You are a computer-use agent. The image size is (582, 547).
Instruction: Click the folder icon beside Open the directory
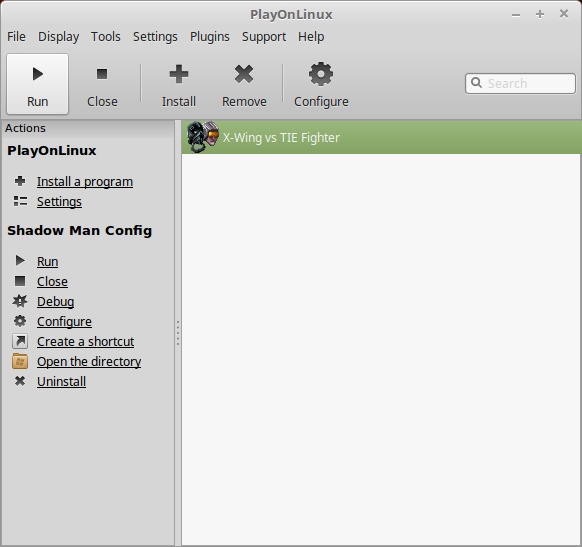coord(20,361)
